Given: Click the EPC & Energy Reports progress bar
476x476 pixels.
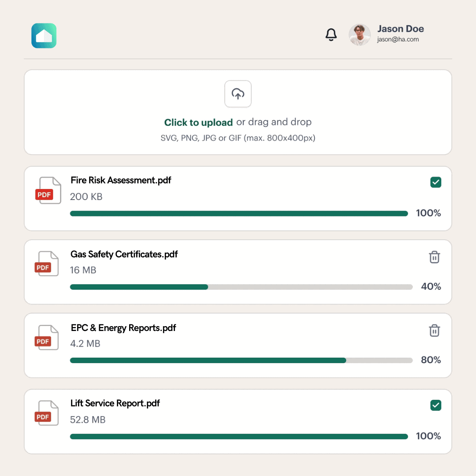Looking at the screenshot, I should pos(241,361).
